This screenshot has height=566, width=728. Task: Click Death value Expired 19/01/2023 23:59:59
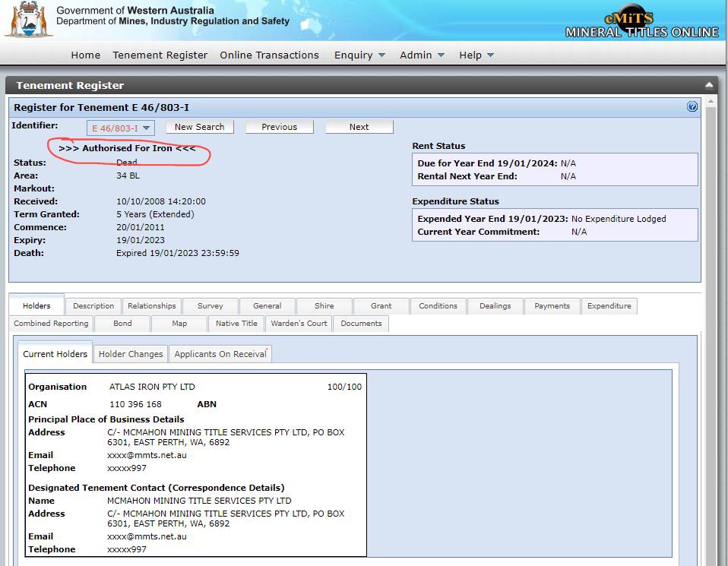pyautogui.click(x=178, y=253)
